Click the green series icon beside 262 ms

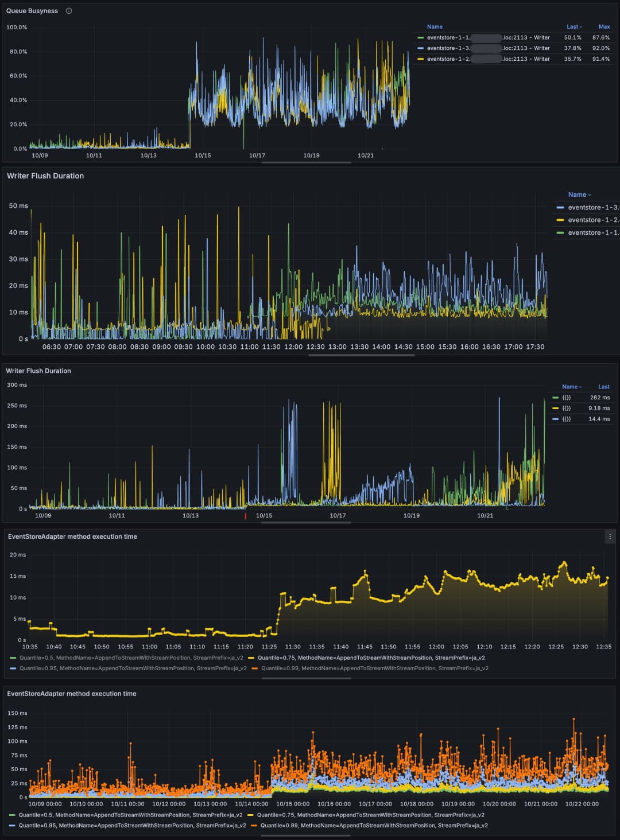pyautogui.click(x=555, y=398)
